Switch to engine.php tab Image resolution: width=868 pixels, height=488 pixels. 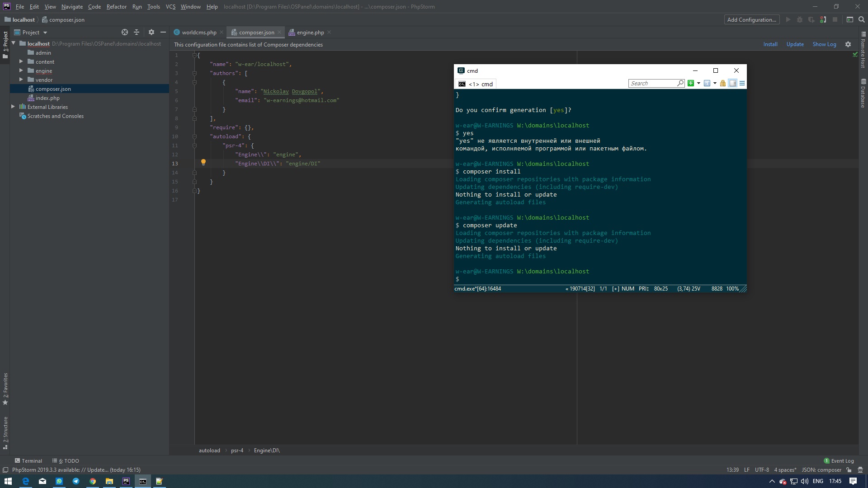click(x=310, y=33)
